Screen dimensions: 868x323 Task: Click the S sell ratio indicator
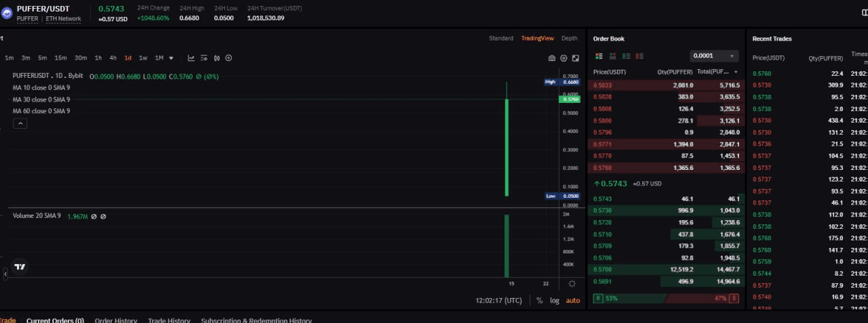tap(734, 298)
